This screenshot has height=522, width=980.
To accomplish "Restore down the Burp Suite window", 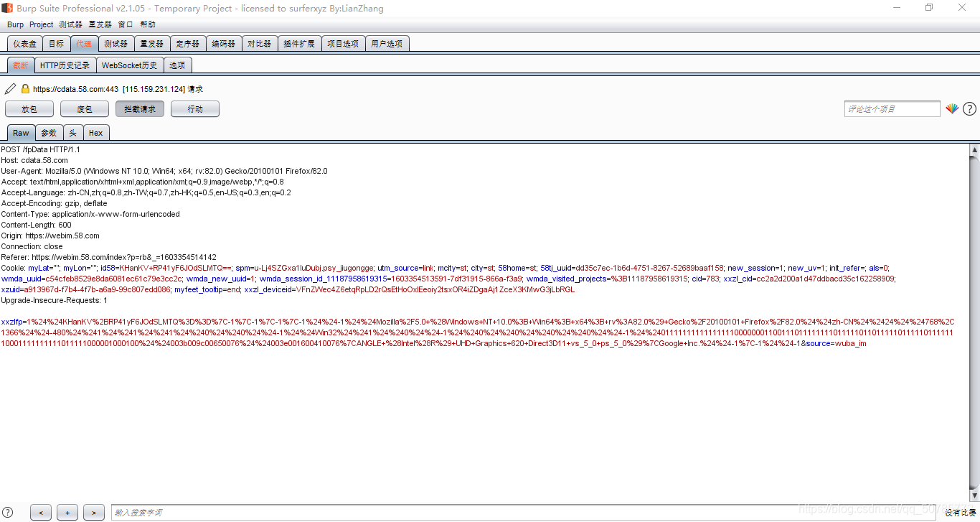I will pos(929,8).
